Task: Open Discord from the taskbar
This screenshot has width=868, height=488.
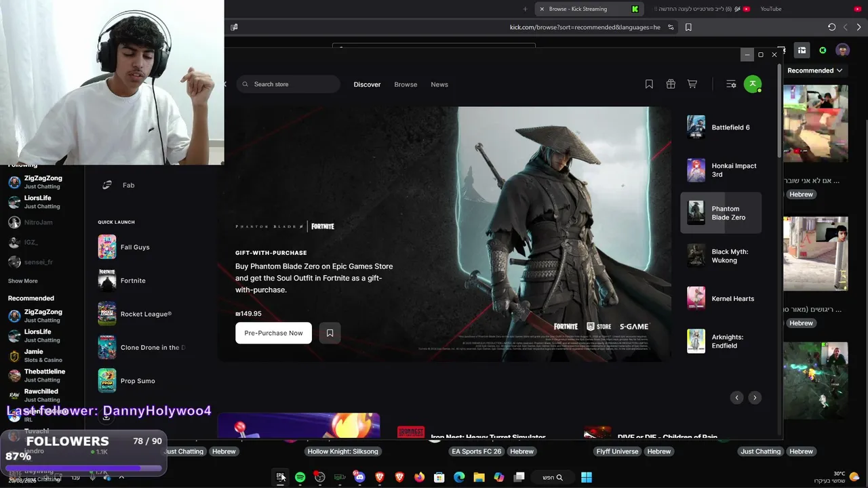Action: [x=359, y=477]
